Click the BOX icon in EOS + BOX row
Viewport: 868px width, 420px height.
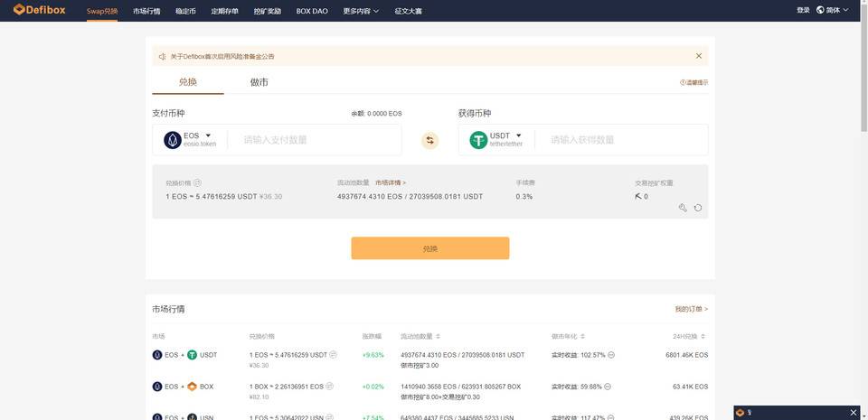click(x=192, y=387)
